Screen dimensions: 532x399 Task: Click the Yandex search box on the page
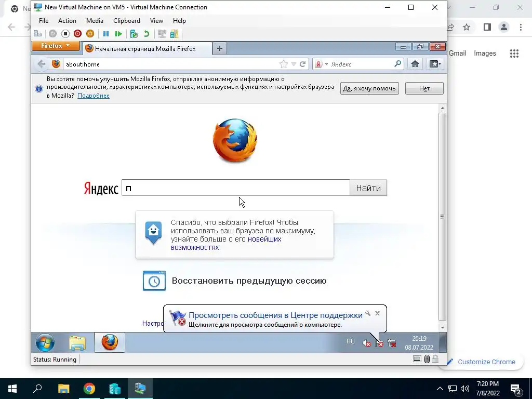(236, 188)
